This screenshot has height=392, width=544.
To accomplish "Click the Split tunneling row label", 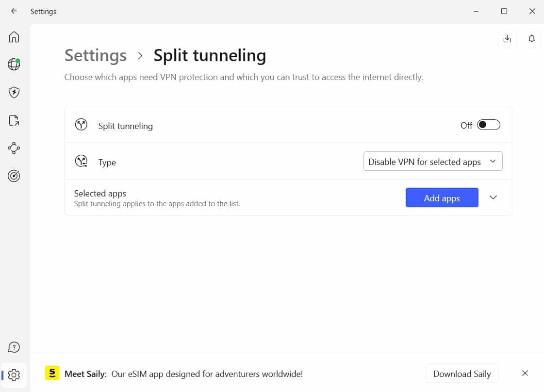I will [x=125, y=126].
